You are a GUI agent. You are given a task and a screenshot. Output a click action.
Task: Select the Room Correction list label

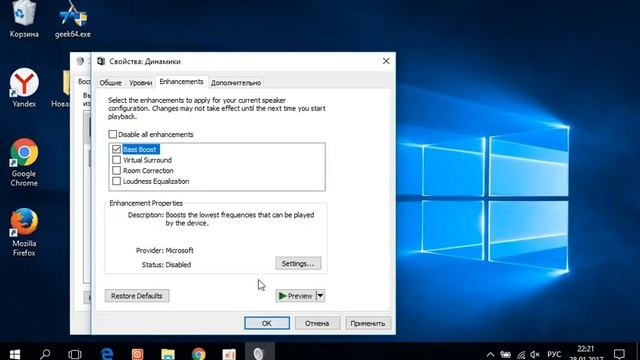148,171
